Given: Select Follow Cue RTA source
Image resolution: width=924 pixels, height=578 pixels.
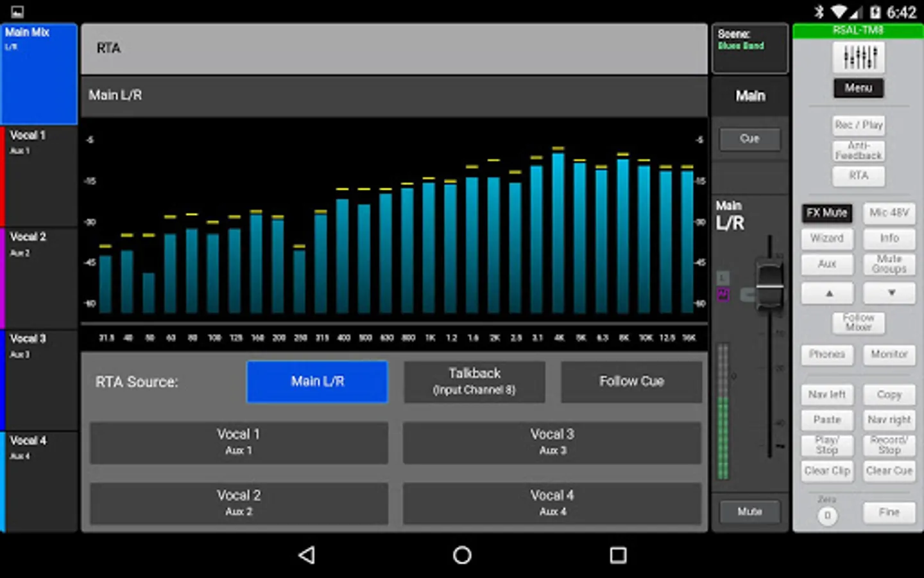Looking at the screenshot, I should coord(632,381).
